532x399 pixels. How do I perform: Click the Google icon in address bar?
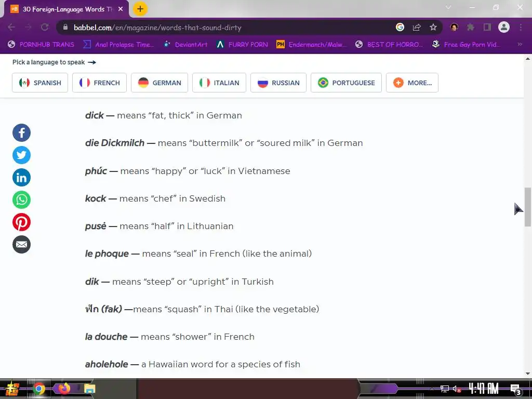400,27
